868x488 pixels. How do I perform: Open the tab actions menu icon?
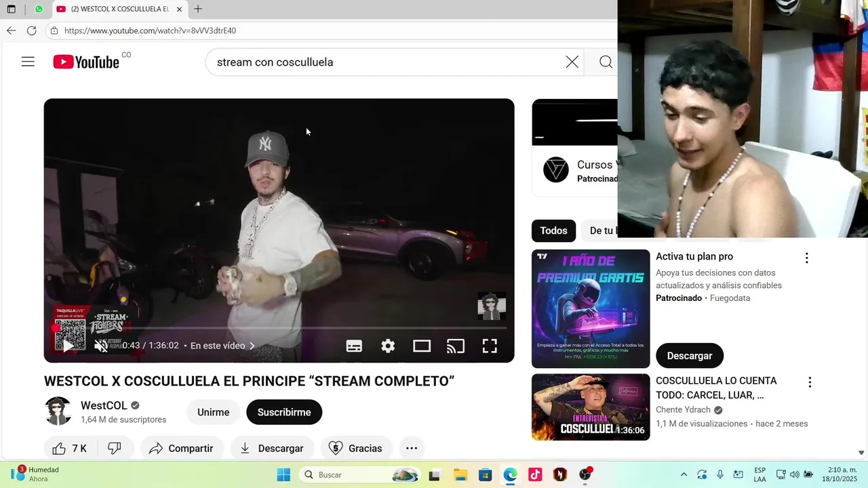tap(11, 9)
